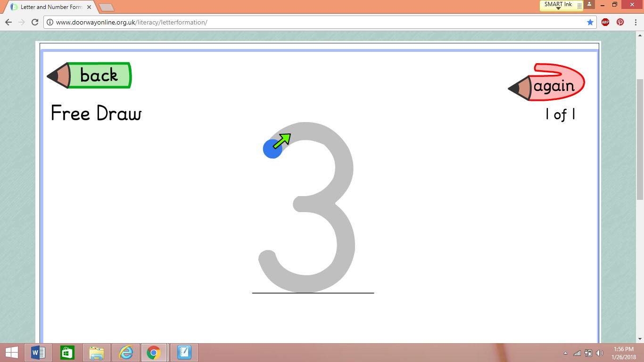This screenshot has width=644, height=362.
Task: Click the blue starting dot on the 3
Action: (x=272, y=148)
